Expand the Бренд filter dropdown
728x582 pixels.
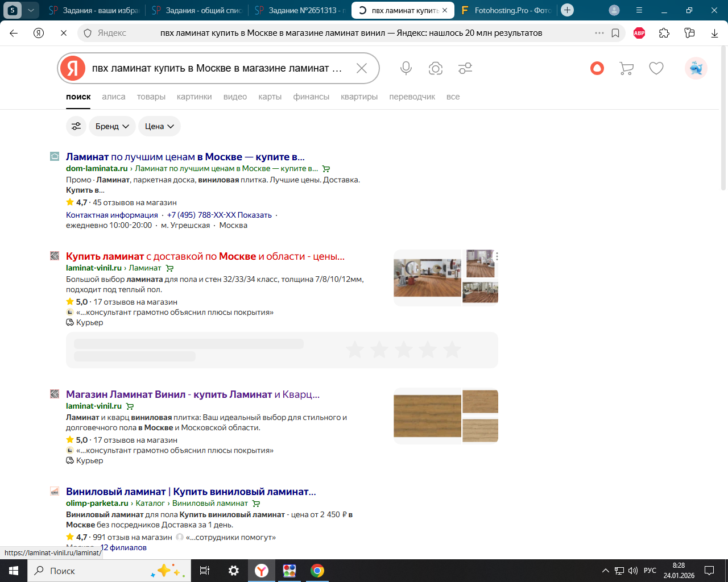coord(112,126)
